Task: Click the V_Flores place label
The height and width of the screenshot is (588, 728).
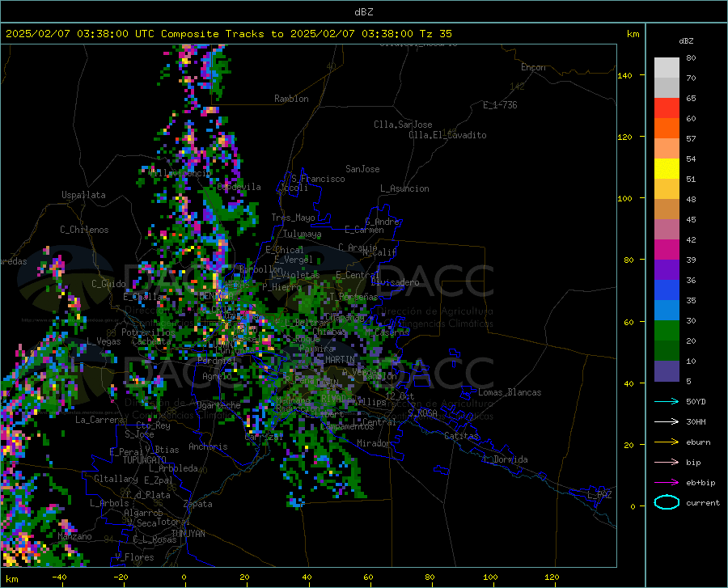Action: coord(134,557)
